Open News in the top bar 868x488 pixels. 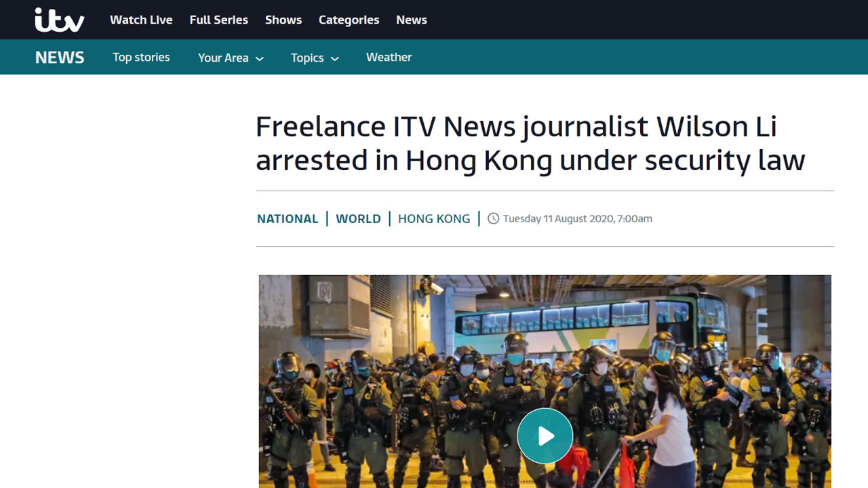[x=412, y=20]
